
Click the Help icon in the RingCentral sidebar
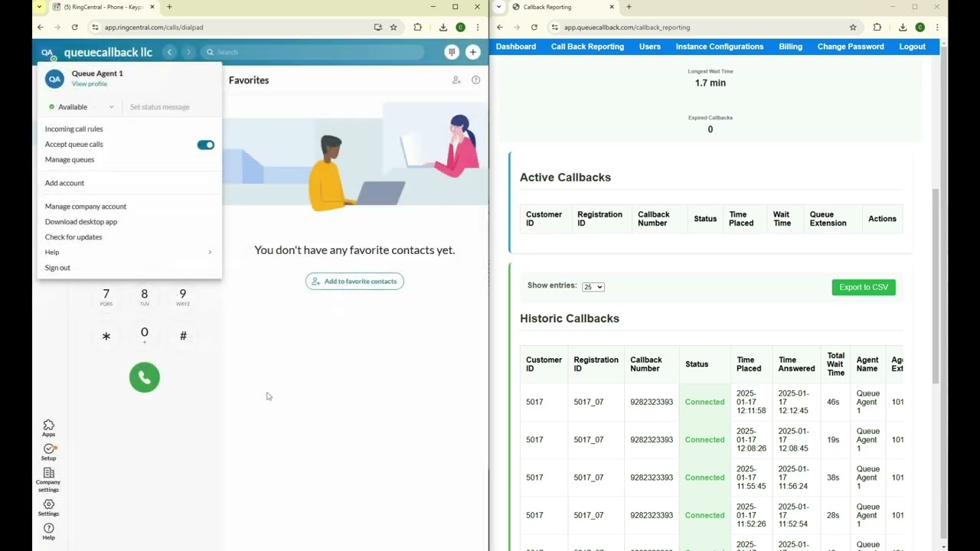(49, 531)
